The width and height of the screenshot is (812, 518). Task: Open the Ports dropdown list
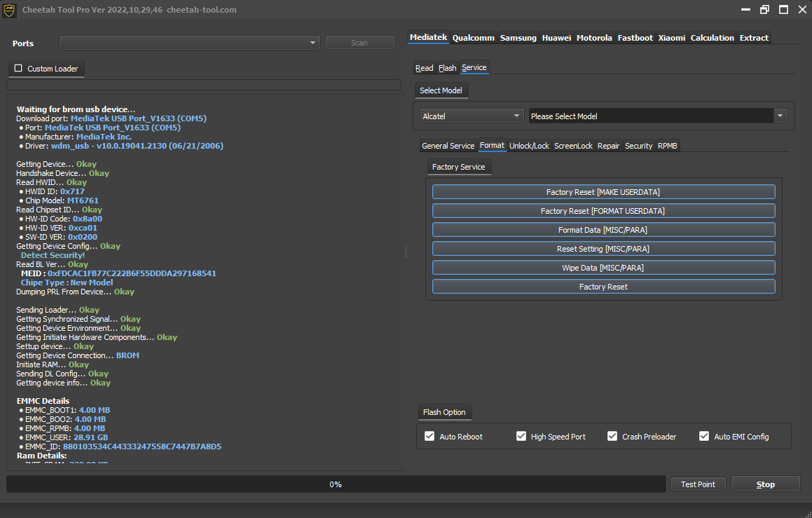pos(190,43)
